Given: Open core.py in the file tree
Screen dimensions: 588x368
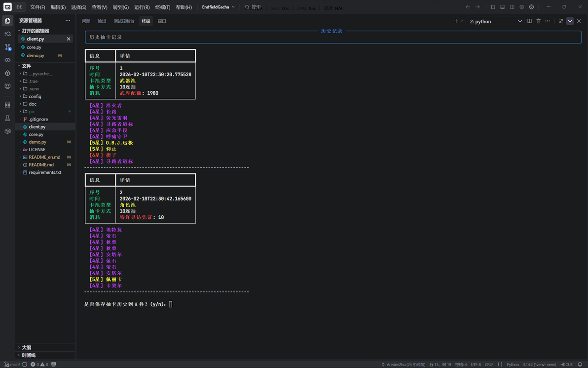Looking at the screenshot, I should pos(36,134).
